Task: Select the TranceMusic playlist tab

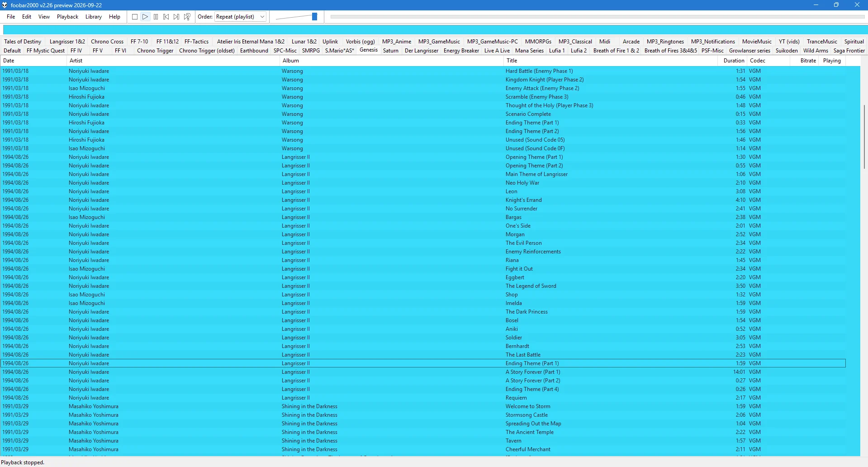Action: point(822,42)
